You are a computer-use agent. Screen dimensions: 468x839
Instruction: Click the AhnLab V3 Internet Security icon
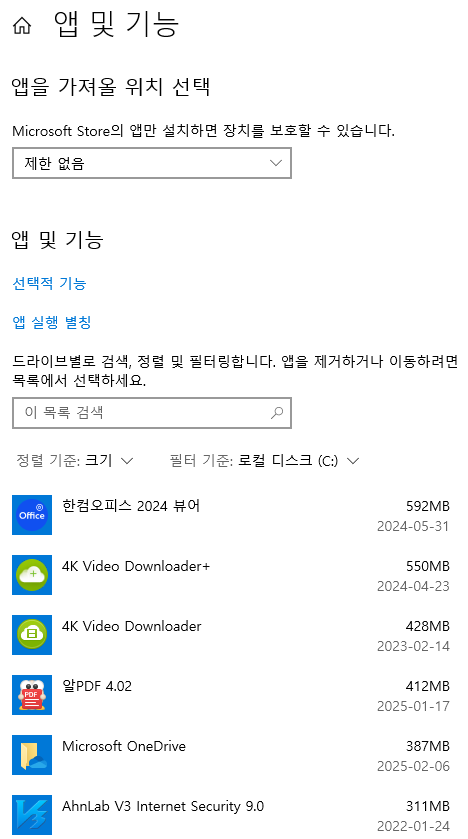click(x=32, y=814)
